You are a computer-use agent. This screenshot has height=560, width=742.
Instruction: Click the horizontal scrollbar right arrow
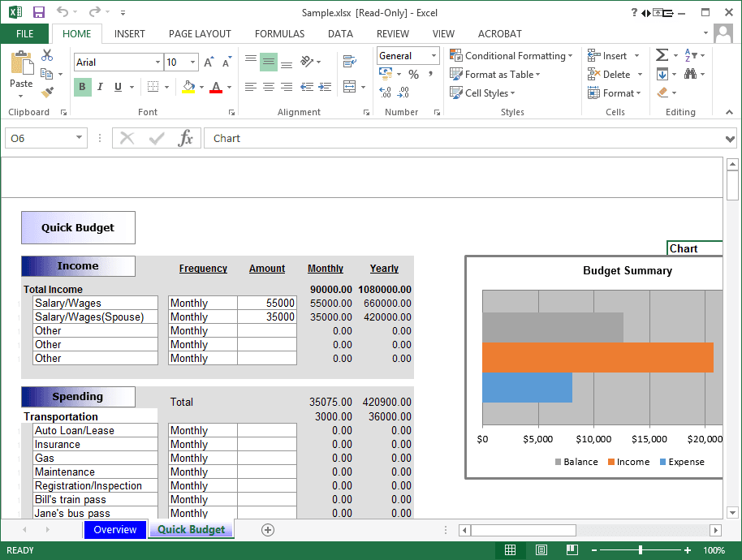(715, 530)
